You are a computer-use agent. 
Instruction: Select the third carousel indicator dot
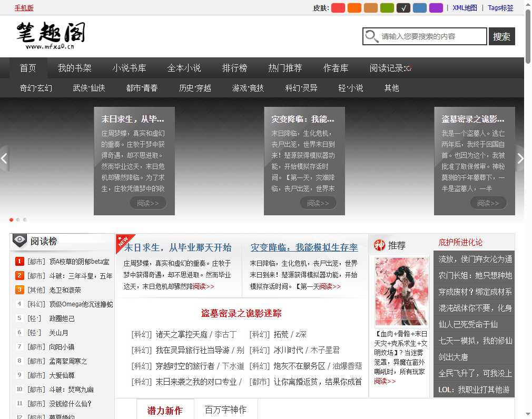click(x=24, y=220)
